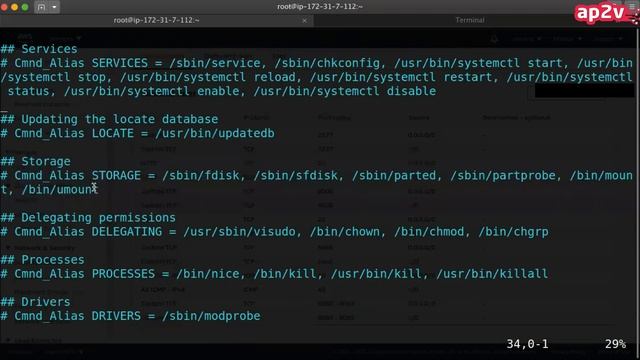Click '/bin/chgrp' path
Screen dimensions: 640x360
513,232
